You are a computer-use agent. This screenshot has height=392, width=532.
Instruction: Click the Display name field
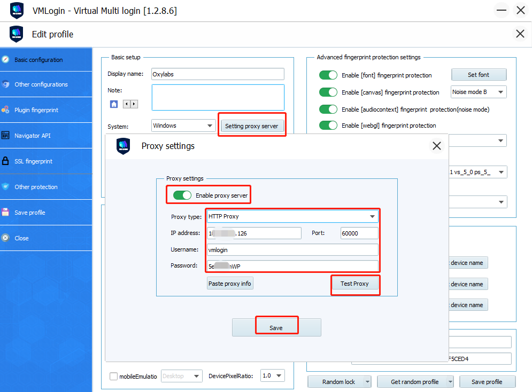coord(218,74)
